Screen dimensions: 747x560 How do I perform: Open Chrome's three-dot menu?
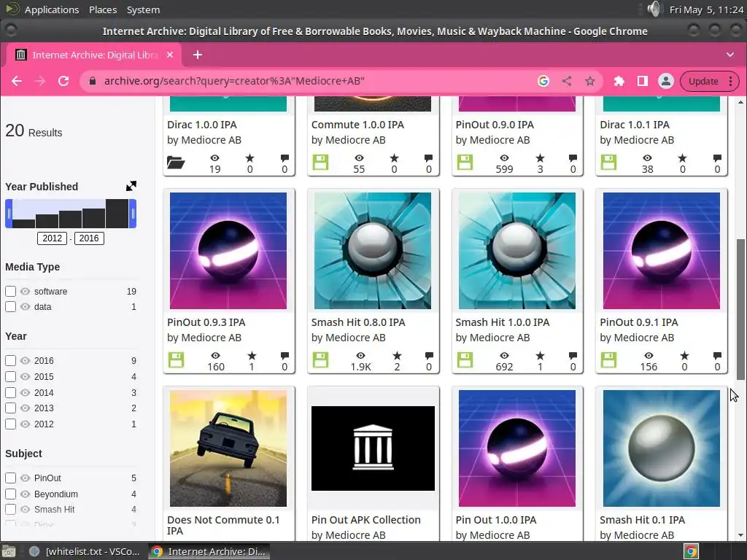click(x=730, y=81)
